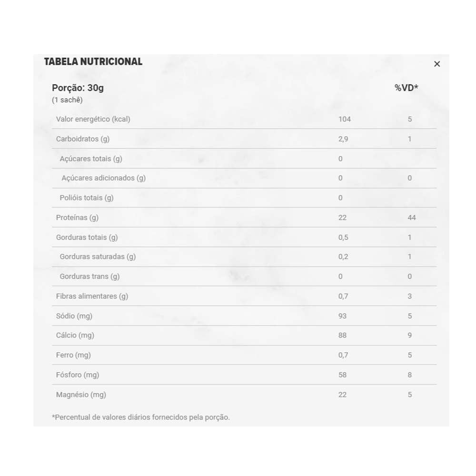Viewport: 476px width, 476px height.
Task: Select the Fibras alimentares (g) label
Action: (x=92, y=296)
